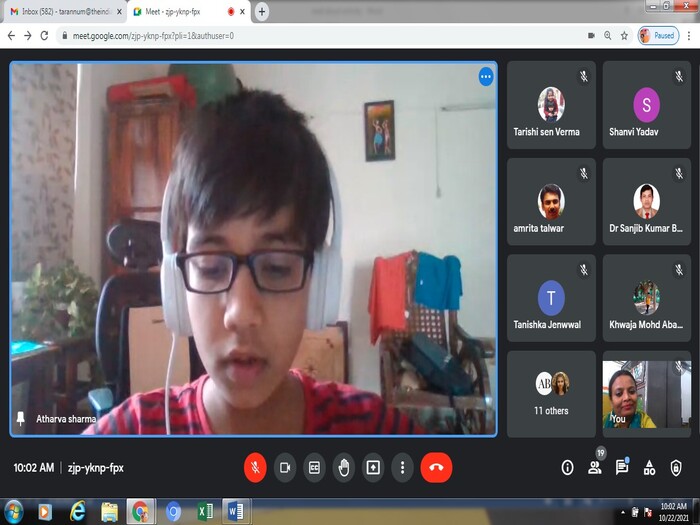This screenshot has width=700, height=525.
Task: Select the Shanvi Yadav tile
Action: (x=647, y=105)
